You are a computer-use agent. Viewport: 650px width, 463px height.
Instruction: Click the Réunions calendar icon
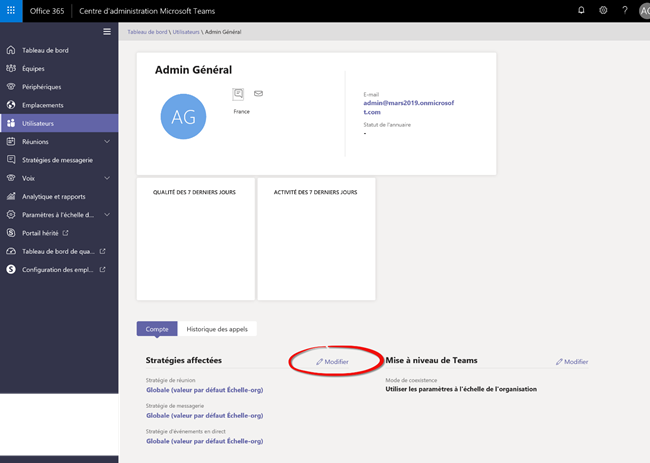11,141
